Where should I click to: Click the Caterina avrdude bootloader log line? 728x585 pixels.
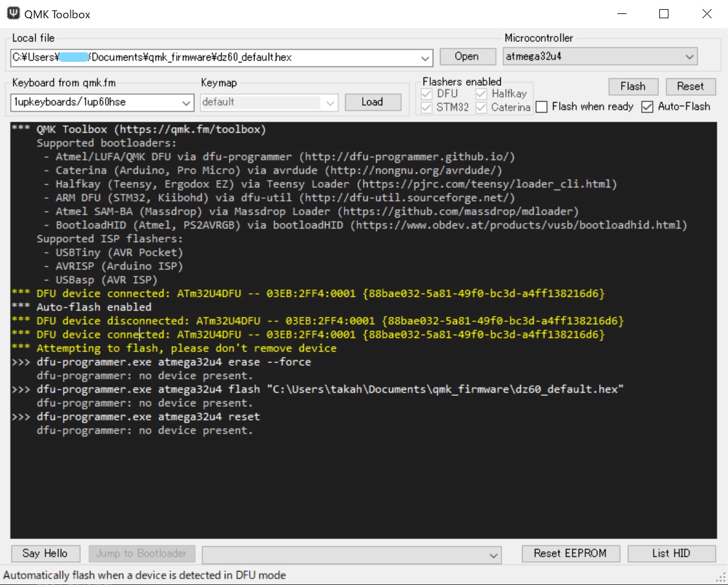[273, 170]
